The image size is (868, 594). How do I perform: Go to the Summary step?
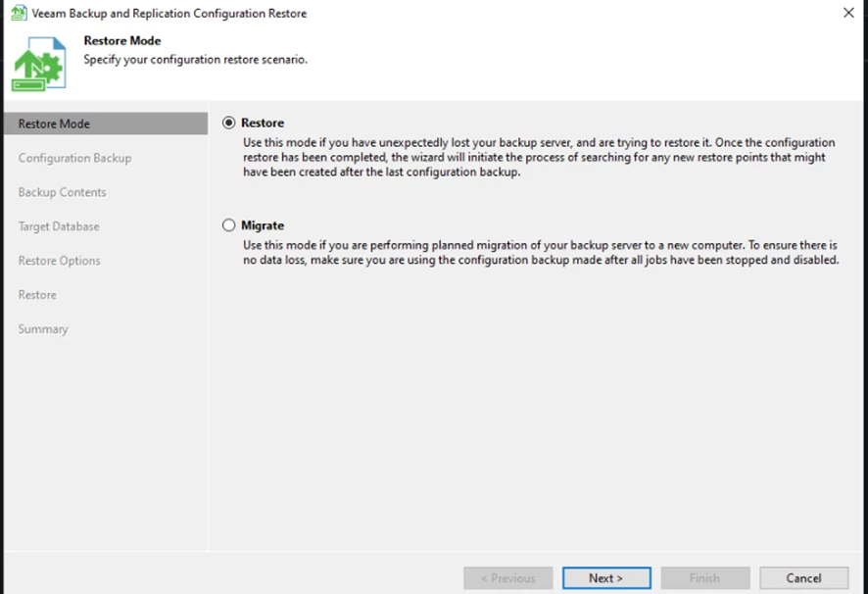click(43, 329)
